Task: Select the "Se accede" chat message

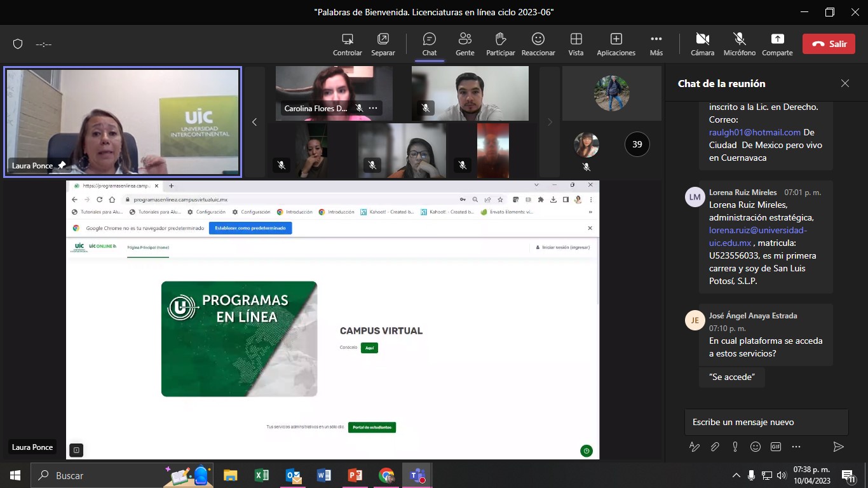Action: pyautogui.click(x=732, y=377)
